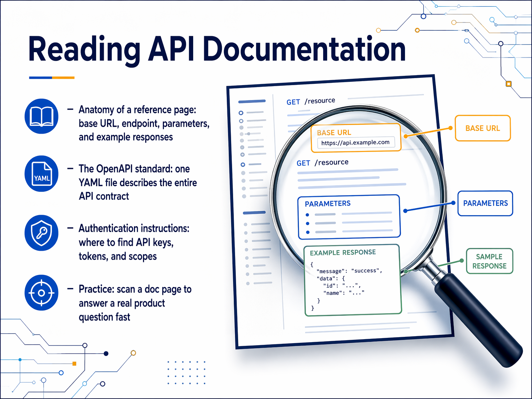Click the EXAMPLE RESPONSE heading
The height and width of the screenshot is (399, 532).
click(x=343, y=252)
